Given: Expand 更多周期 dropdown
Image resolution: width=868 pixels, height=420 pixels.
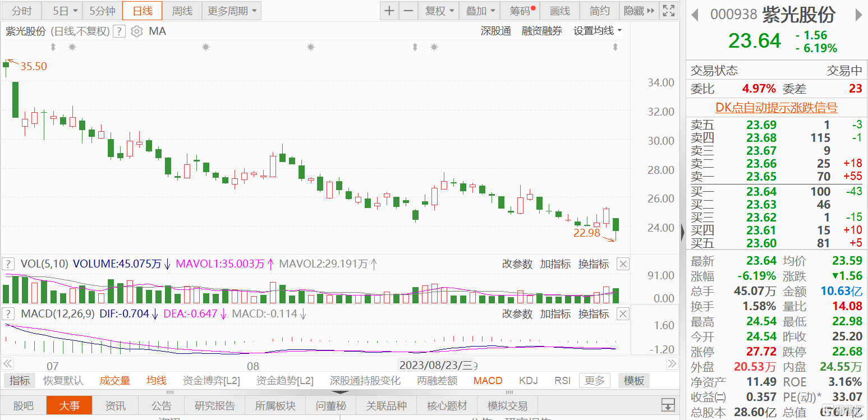Looking at the screenshot, I should (x=232, y=11).
